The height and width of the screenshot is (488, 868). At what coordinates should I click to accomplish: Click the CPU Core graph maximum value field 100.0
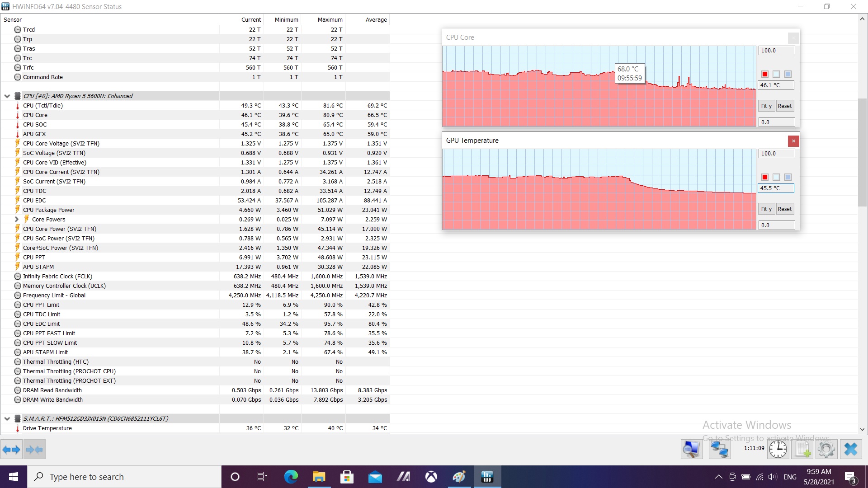coord(776,51)
